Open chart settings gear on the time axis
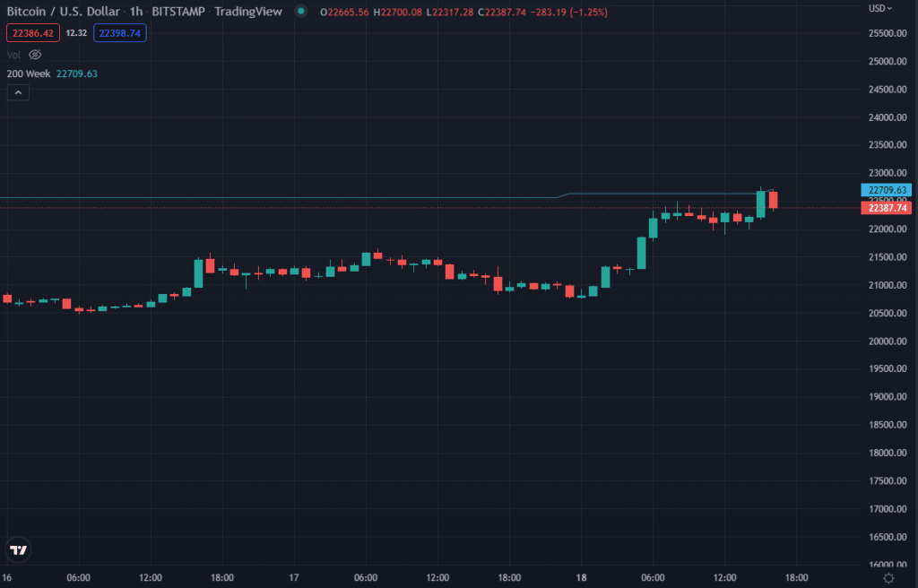 click(888, 578)
